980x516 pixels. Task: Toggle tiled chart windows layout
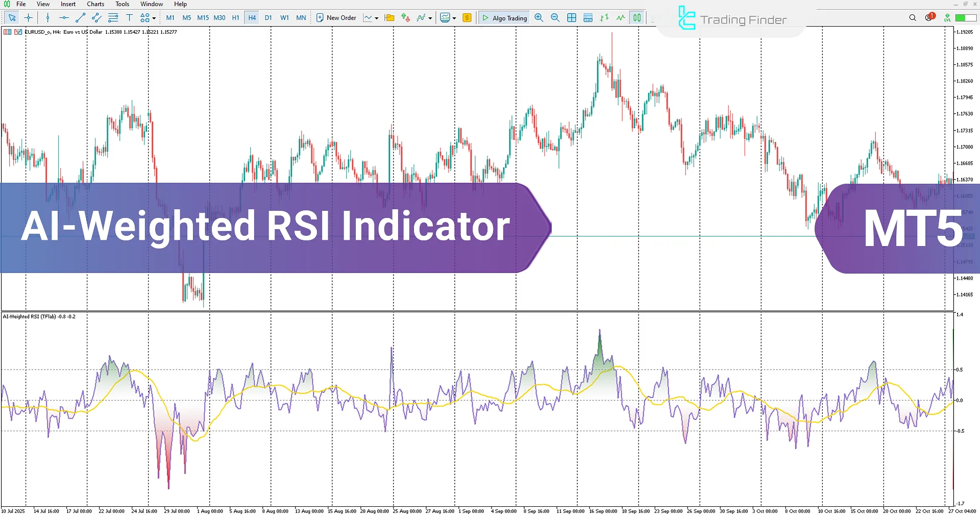572,17
